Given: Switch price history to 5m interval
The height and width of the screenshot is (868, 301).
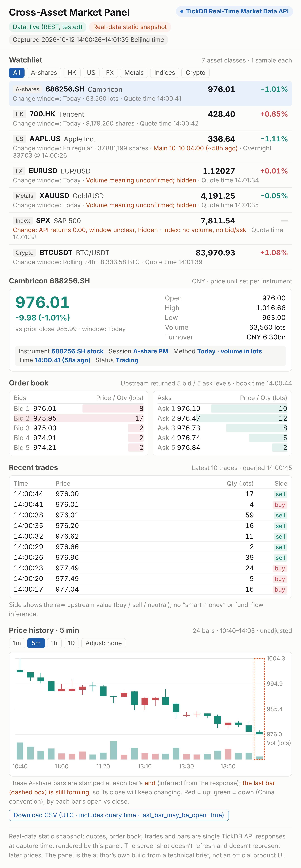Looking at the screenshot, I should [36, 643].
